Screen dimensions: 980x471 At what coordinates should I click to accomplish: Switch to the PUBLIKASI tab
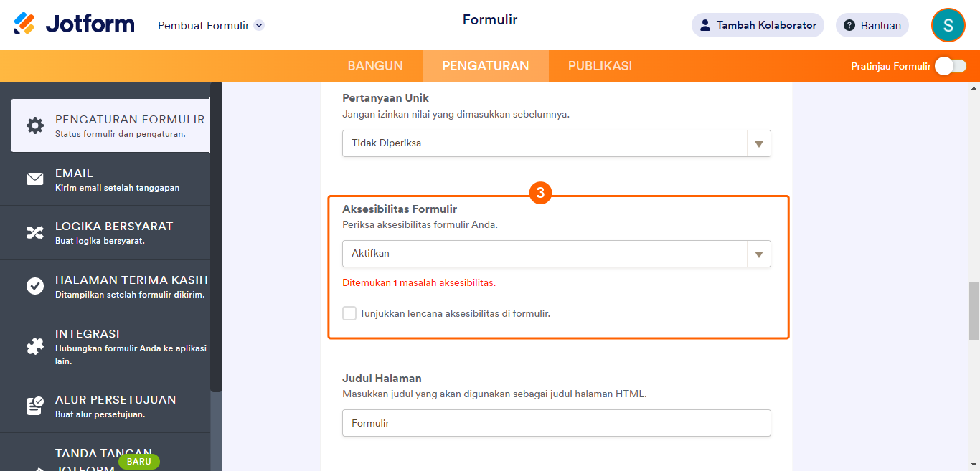tap(600, 66)
